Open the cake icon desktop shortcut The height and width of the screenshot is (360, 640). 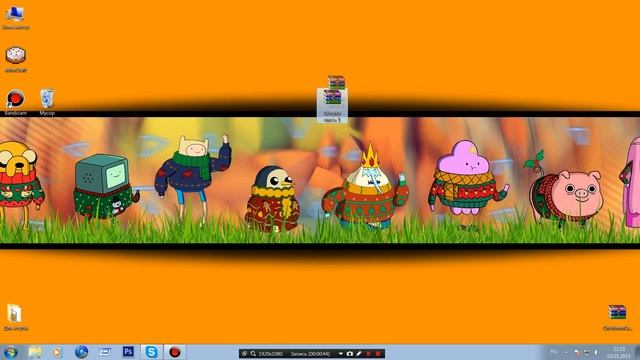(16, 60)
